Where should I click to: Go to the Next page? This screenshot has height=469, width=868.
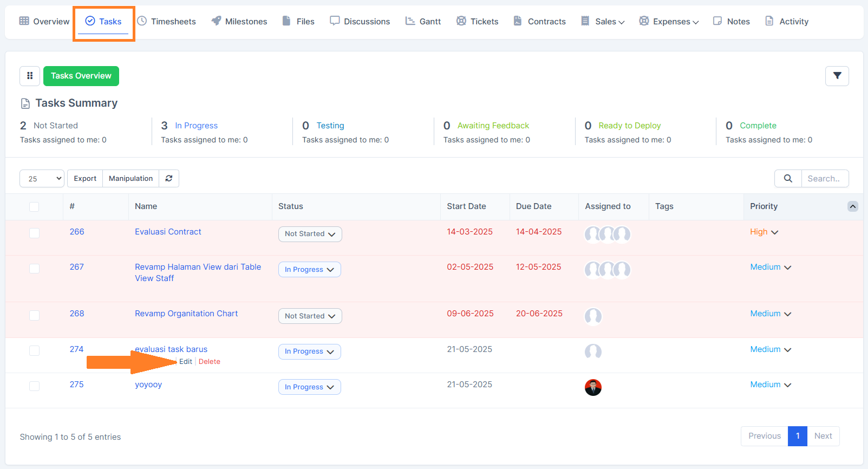click(x=823, y=436)
